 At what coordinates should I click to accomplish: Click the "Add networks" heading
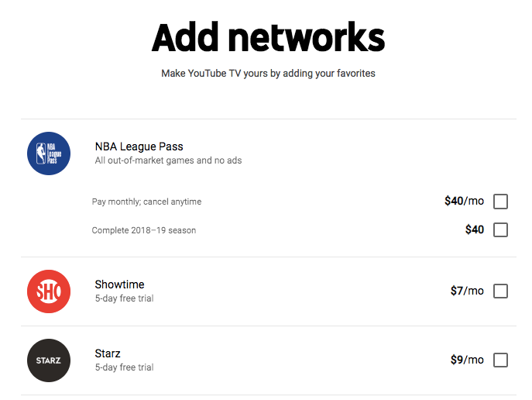pyautogui.click(x=268, y=37)
